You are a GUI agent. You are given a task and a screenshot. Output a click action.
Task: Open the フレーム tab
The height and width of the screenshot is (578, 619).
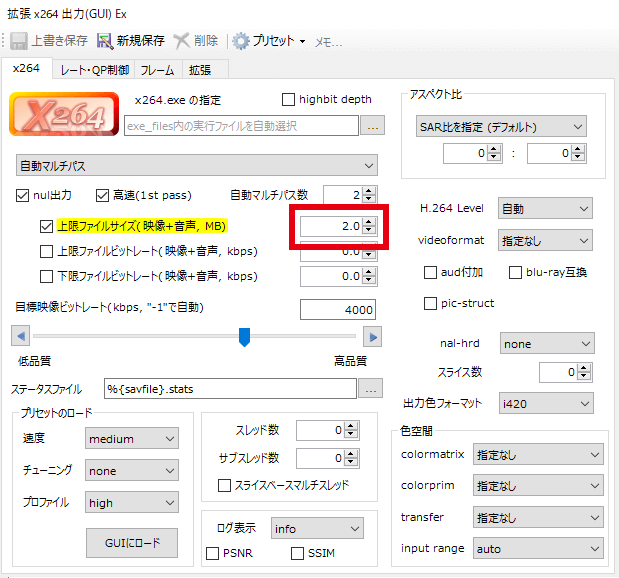(x=157, y=70)
